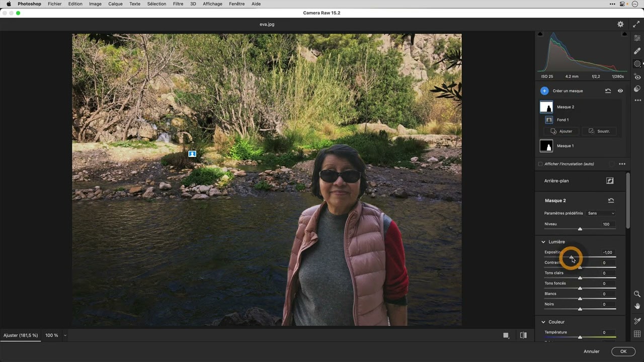644x362 pixels.
Task: Select the Masque 2 thumbnail
Action: click(546, 107)
